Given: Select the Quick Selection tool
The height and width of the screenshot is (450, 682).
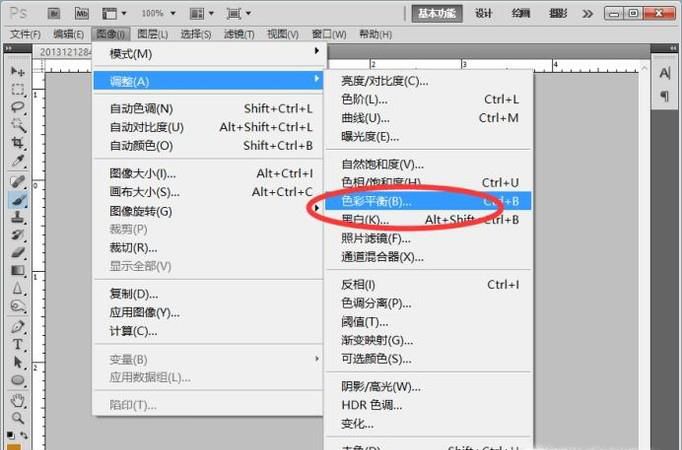Looking at the screenshot, I should click(17, 125).
